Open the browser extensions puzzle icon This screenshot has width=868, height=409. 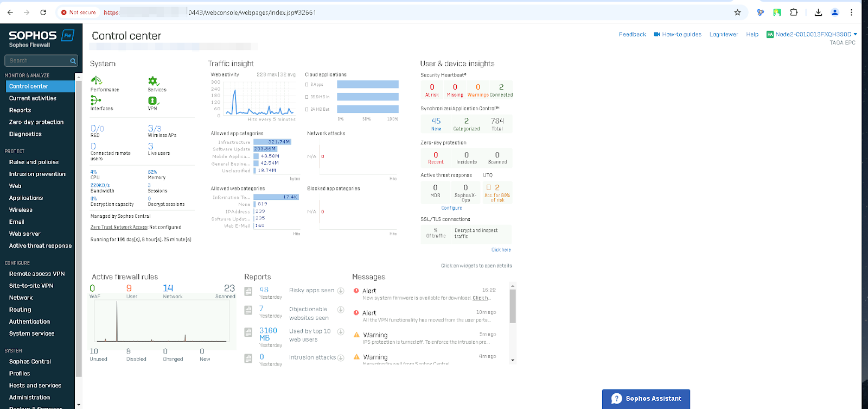click(794, 12)
